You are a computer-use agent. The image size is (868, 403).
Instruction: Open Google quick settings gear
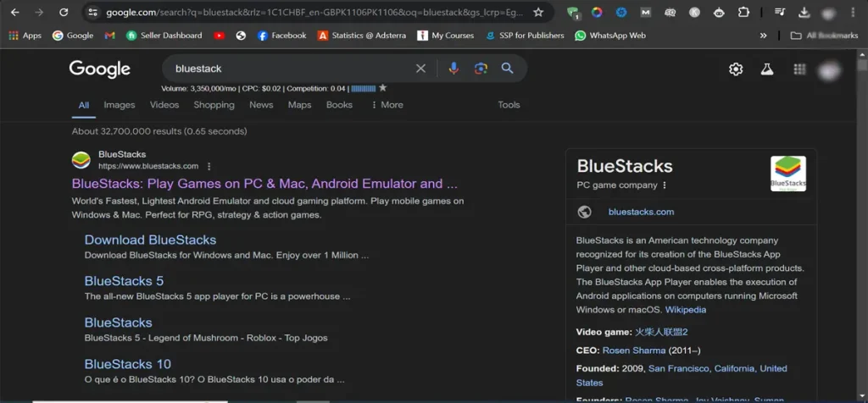[x=736, y=69]
